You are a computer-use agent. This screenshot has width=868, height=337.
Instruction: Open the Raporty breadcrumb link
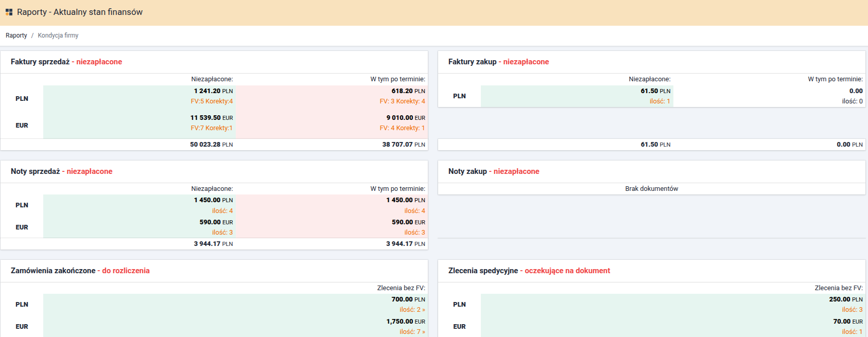pos(16,36)
